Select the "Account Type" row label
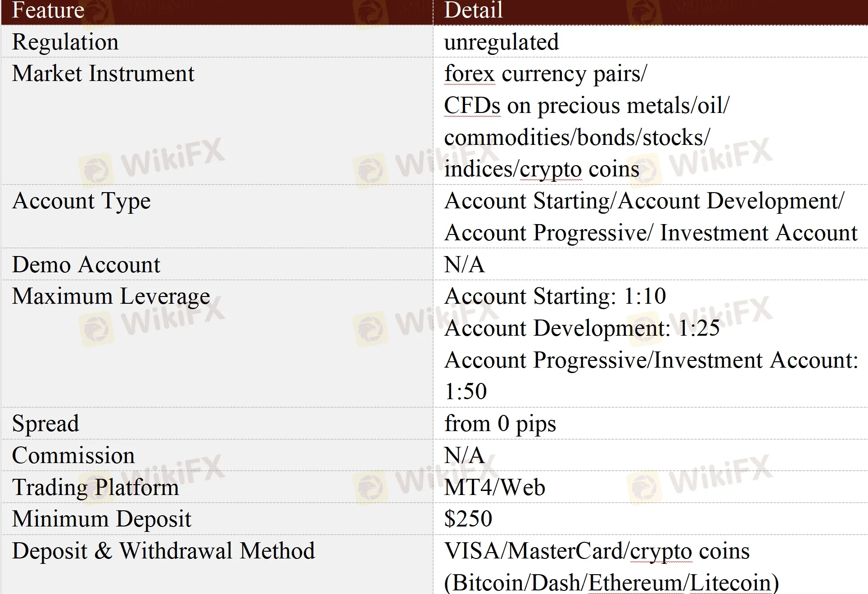Screen dimensions: 868x594 81,201
